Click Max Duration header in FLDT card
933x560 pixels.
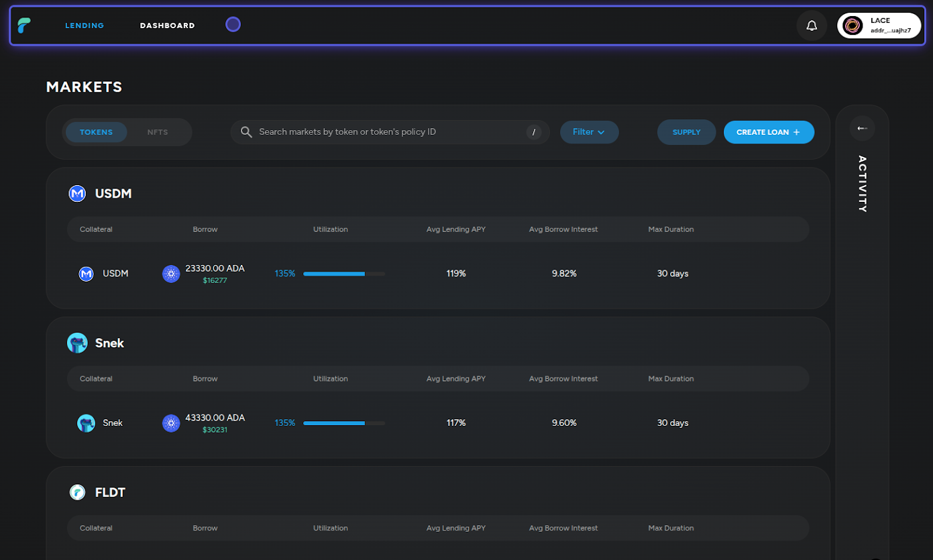click(671, 528)
